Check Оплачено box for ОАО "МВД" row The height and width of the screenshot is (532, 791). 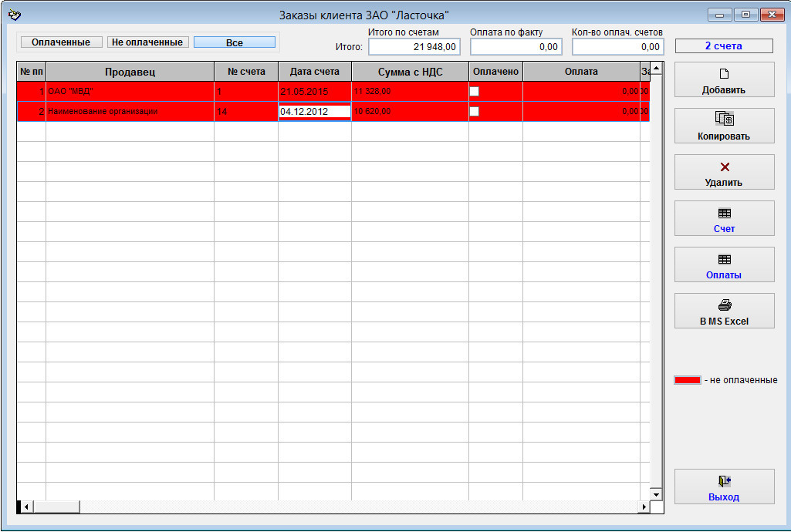pos(474,91)
